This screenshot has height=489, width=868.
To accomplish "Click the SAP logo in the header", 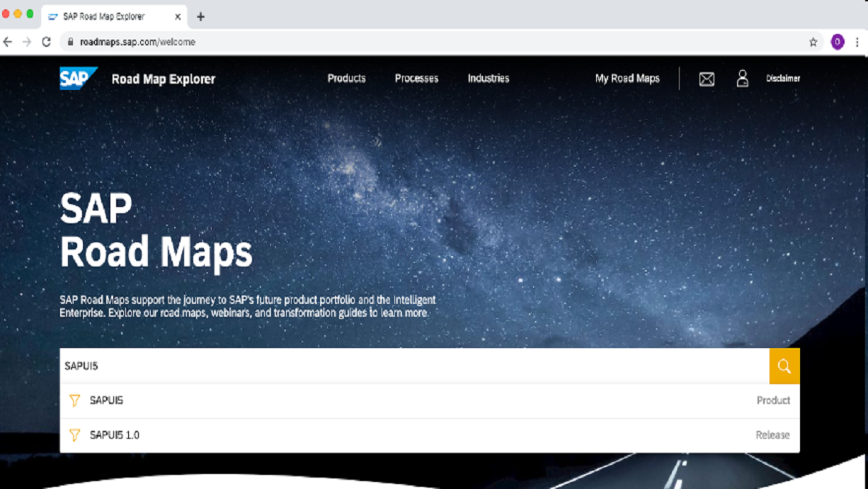I will 79,79.
